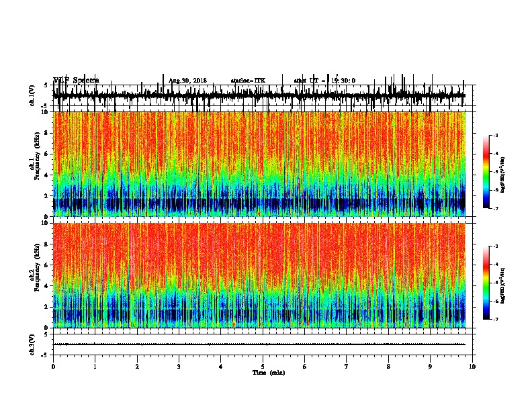Click the "4" tick on the time axis
The image size is (532, 411).
point(221,367)
